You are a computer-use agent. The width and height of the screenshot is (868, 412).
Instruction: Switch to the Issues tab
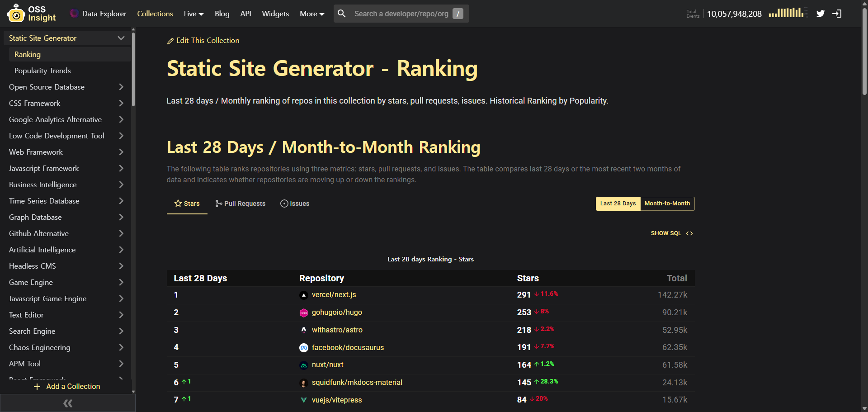pos(295,204)
